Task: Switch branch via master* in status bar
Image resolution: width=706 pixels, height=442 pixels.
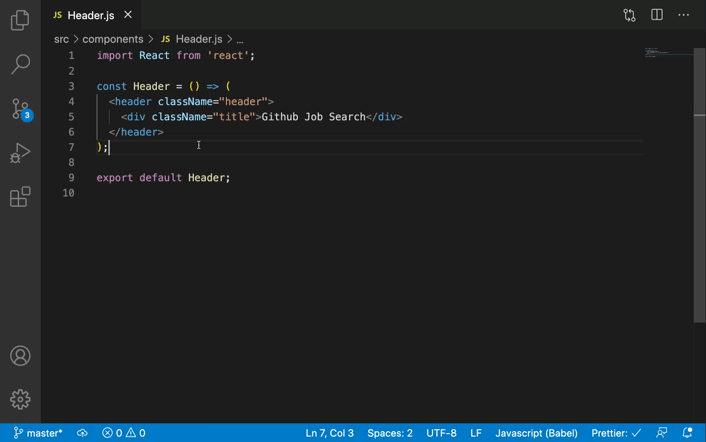Action: 38,433
